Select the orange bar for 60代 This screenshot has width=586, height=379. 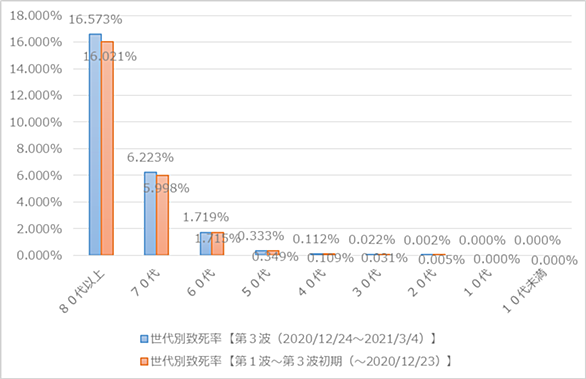218,244
